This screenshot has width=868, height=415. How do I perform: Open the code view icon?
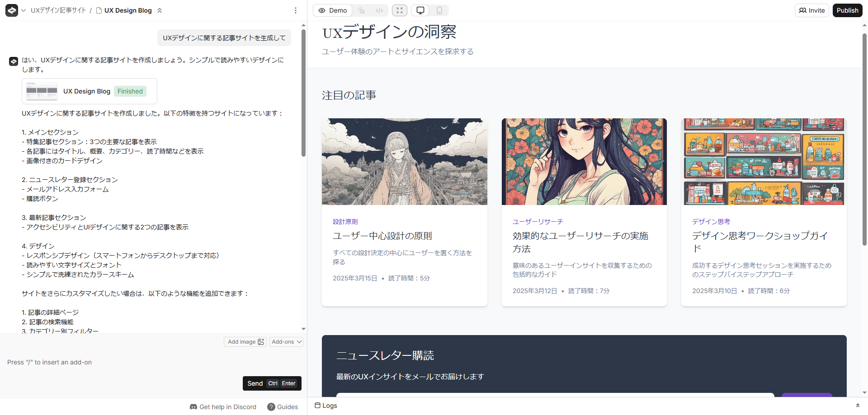[379, 10]
